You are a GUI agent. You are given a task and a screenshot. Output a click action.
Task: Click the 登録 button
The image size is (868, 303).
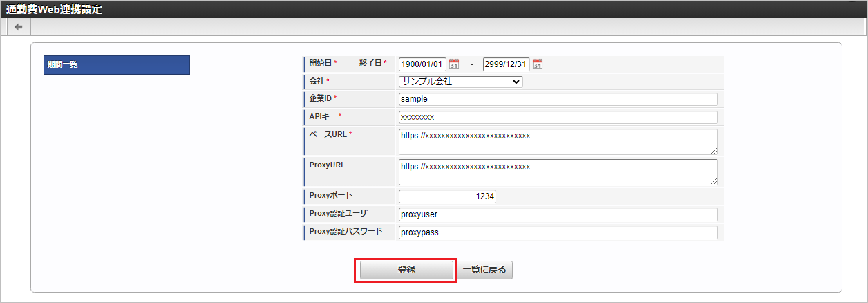[406, 270]
